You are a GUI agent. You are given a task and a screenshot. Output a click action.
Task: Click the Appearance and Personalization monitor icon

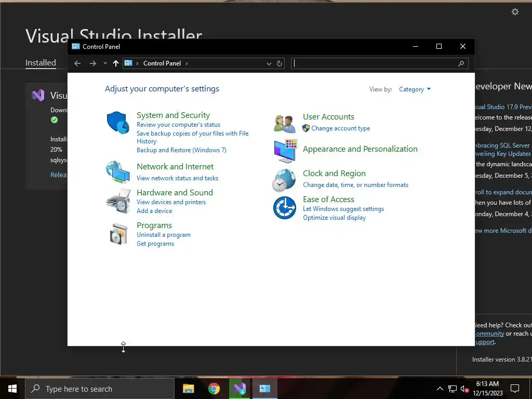(x=285, y=151)
